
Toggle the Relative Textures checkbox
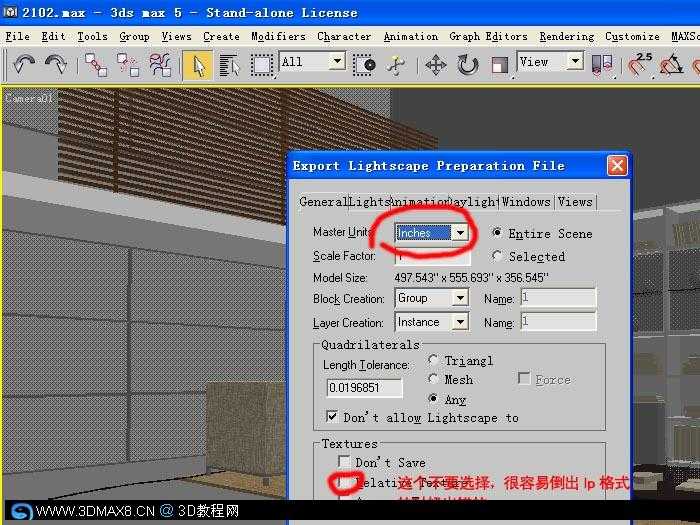coord(345,482)
